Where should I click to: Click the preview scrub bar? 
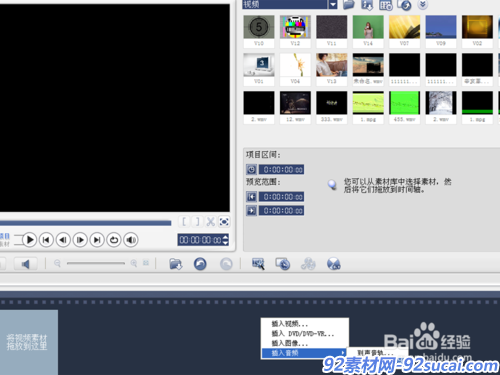tap(85, 223)
